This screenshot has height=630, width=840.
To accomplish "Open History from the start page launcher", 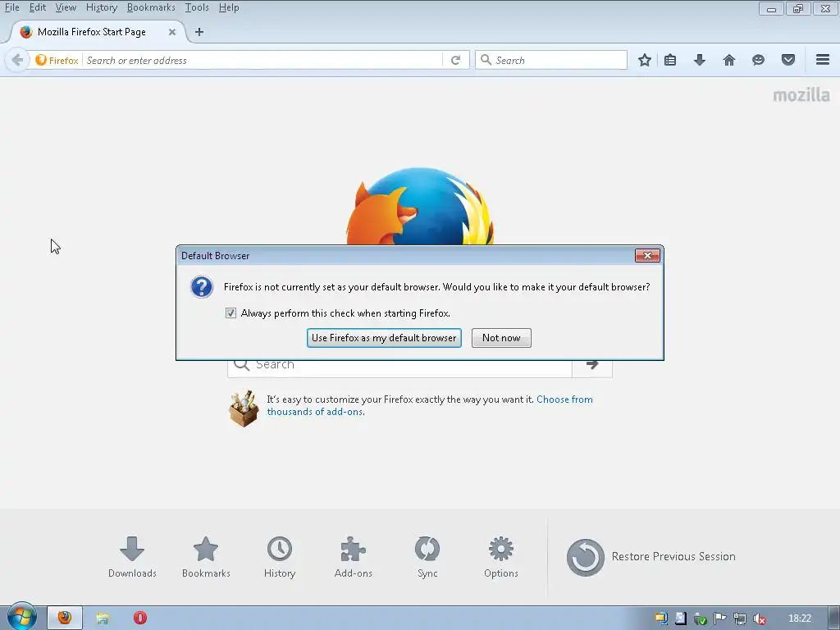I will [280, 557].
